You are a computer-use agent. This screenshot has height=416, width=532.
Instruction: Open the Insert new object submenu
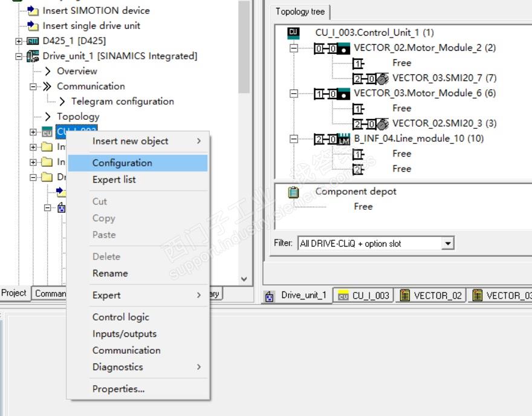tap(138, 141)
